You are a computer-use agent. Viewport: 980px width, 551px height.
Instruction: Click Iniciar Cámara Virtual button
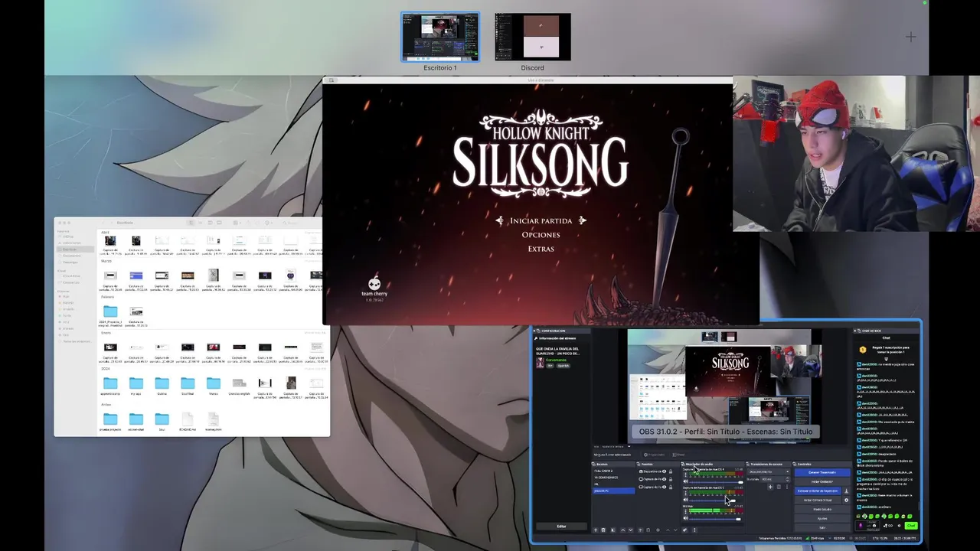point(818,500)
